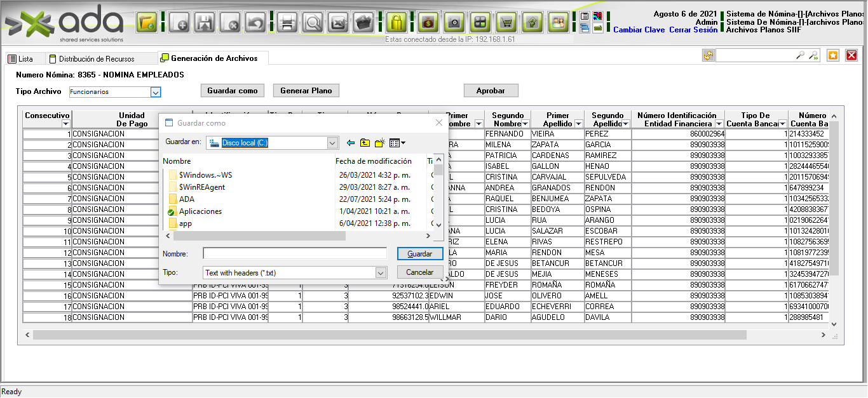Switch to the Lista tab
Screen dimensions: 868x398
20,59
